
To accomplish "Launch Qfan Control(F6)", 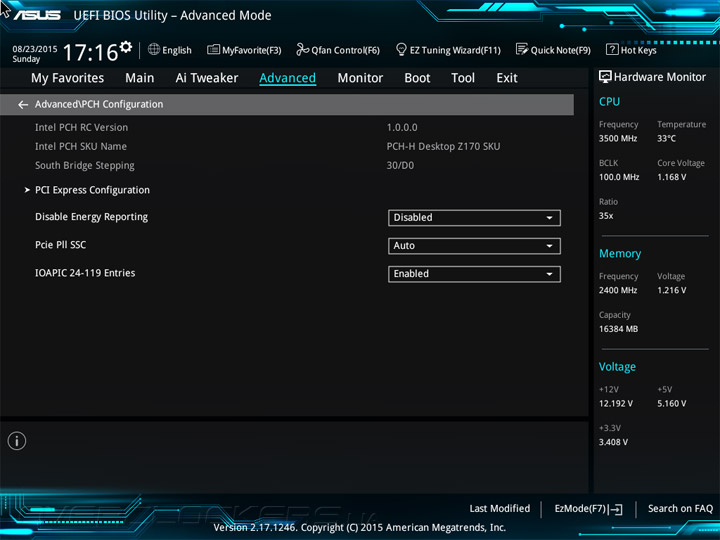I will (338, 50).
